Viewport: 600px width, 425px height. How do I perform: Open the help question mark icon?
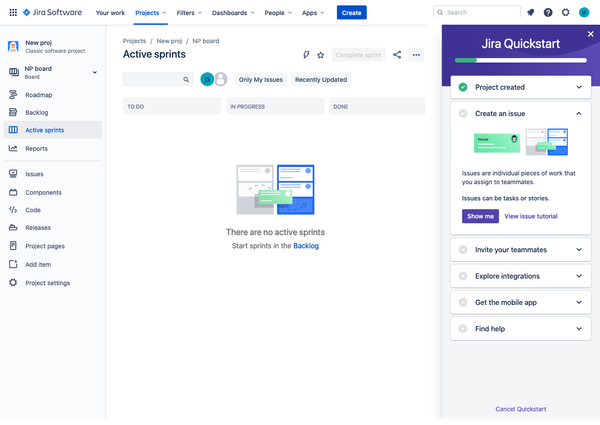[x=548, y=13]
